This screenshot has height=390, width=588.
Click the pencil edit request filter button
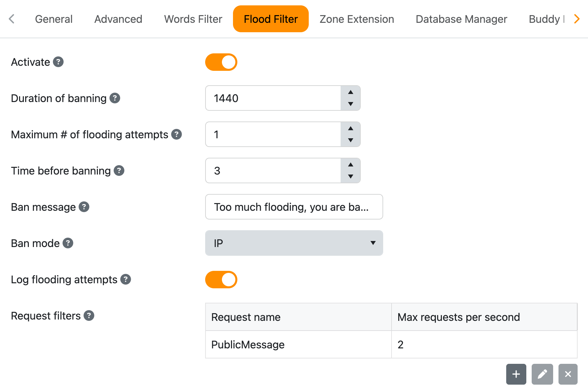[542, 374]
